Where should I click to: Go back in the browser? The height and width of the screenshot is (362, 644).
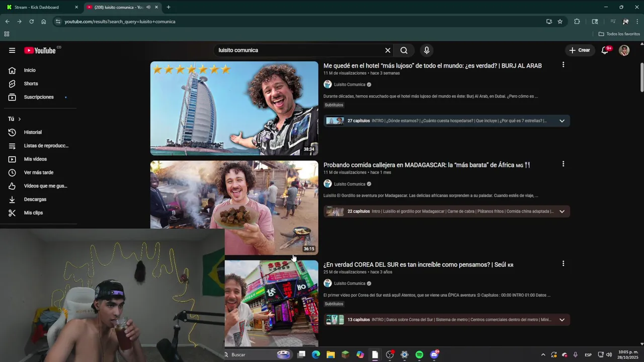click(7, 22)
